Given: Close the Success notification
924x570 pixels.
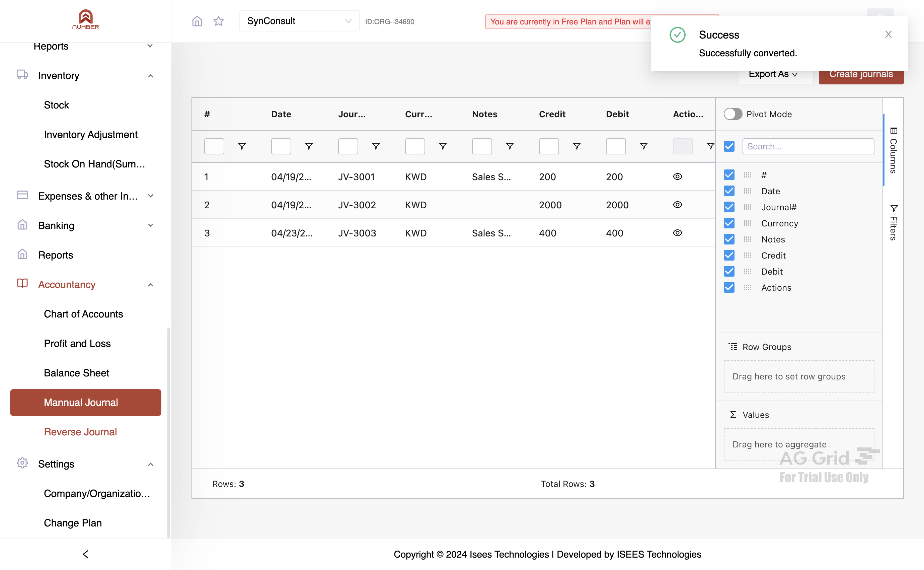Looking at the screenshot, I should pos(888,34).
